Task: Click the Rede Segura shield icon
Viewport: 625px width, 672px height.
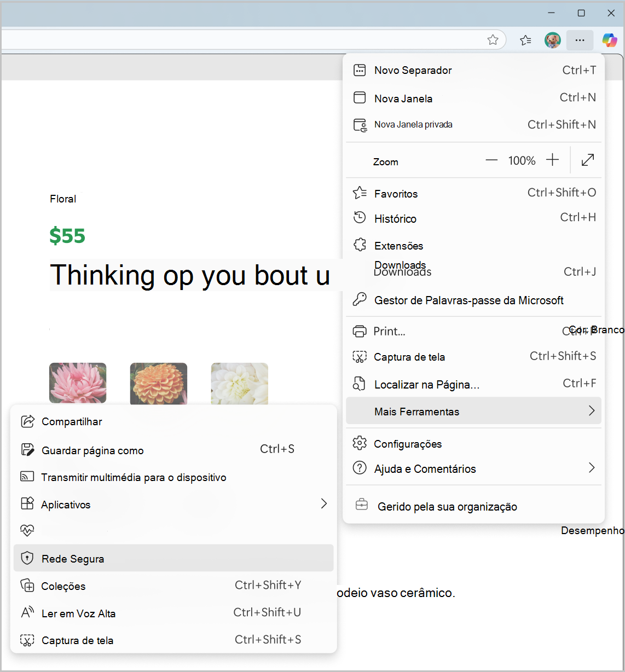Action: 27,558
